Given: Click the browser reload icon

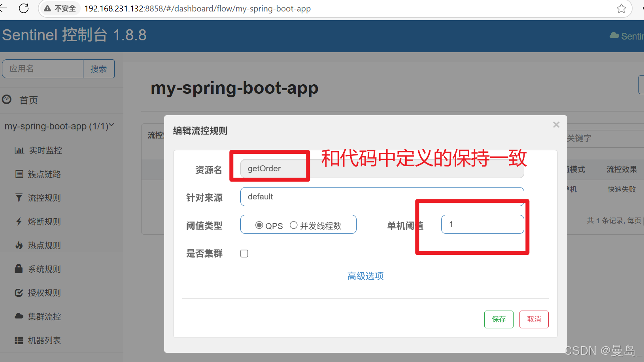Looking at the screenshot, I should 24,8.
